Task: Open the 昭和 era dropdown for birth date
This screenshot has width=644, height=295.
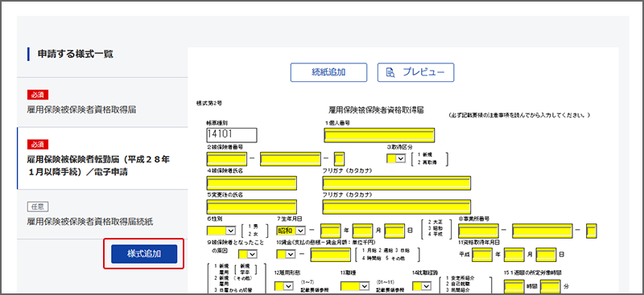Action: click(291, 231)
